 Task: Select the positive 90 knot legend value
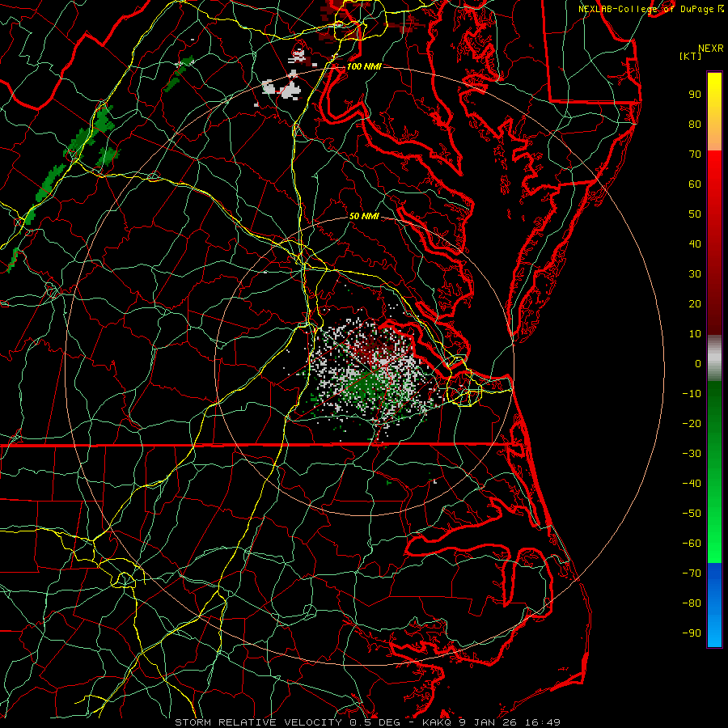[x=695, y=95]
